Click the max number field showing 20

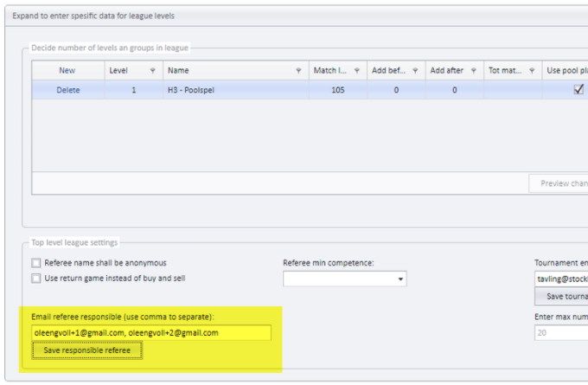tap(561, 333)
